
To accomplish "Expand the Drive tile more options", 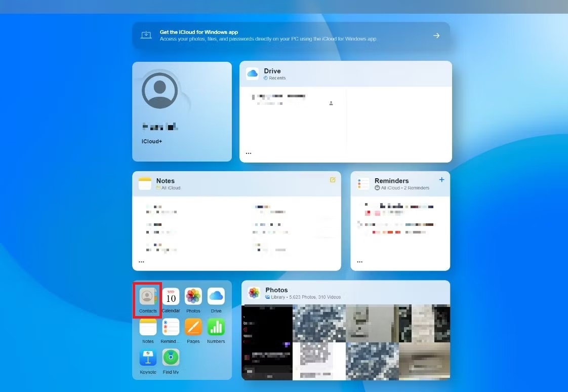I will point(249,153).
